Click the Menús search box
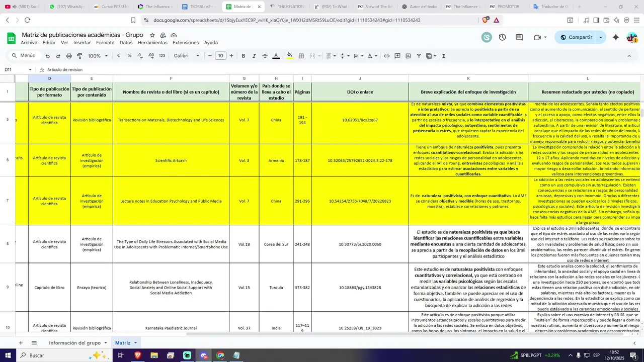Screen dimensions: 644x362 pos(24,56)
